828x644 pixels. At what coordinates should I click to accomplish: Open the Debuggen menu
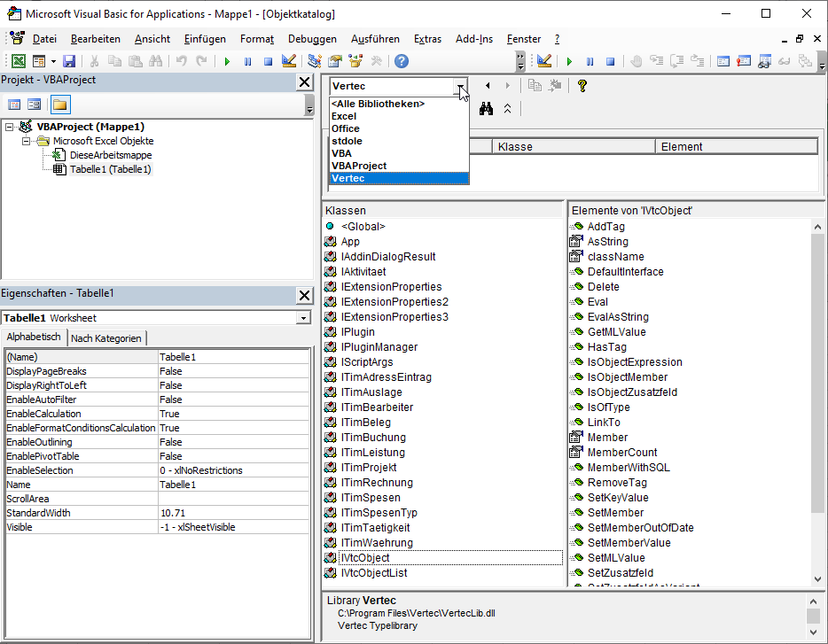[312, 39]
